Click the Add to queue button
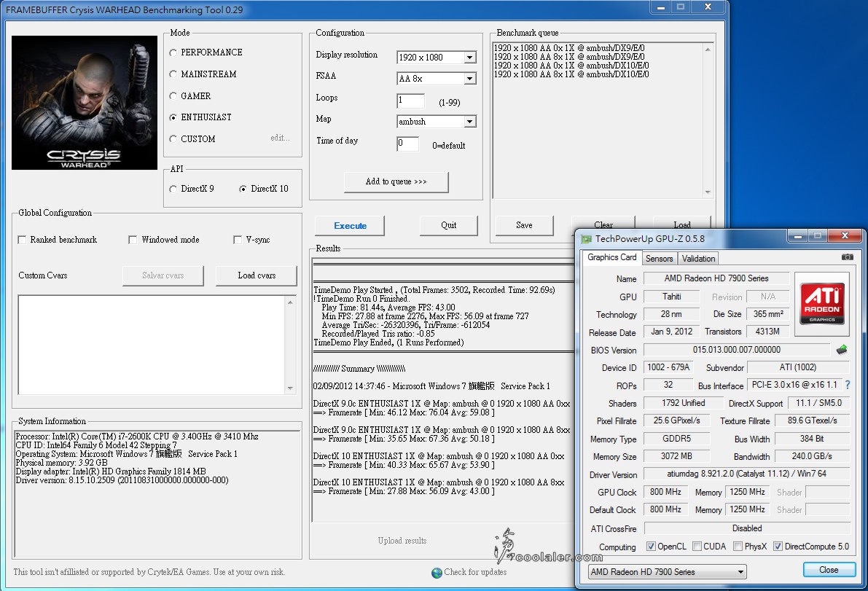This screenshot has width=868, height=591. [x=396, y=181]
